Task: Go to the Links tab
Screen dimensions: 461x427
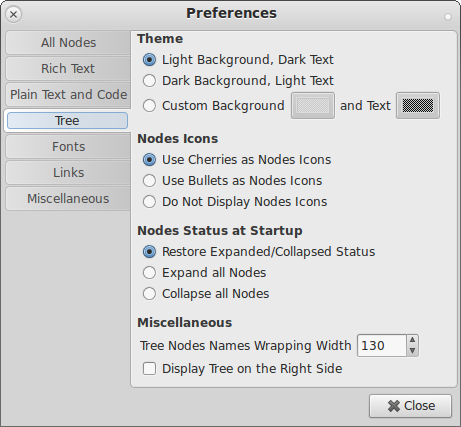Action: pos(68,173)
